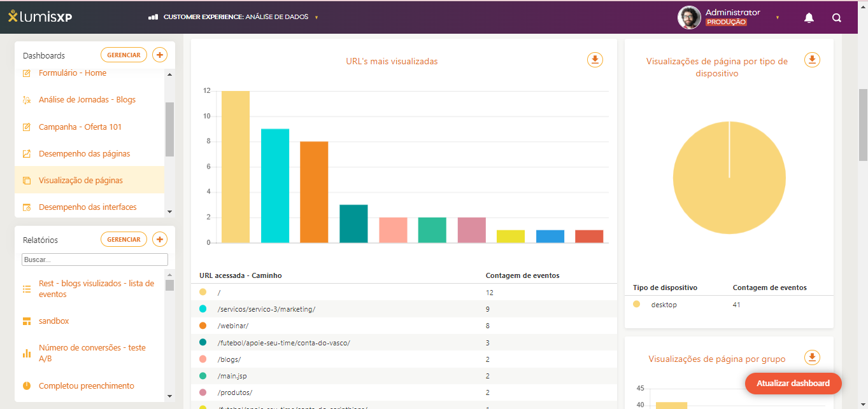
Task: Click the dark teal bar with value 3
Action: click(353, 223)
